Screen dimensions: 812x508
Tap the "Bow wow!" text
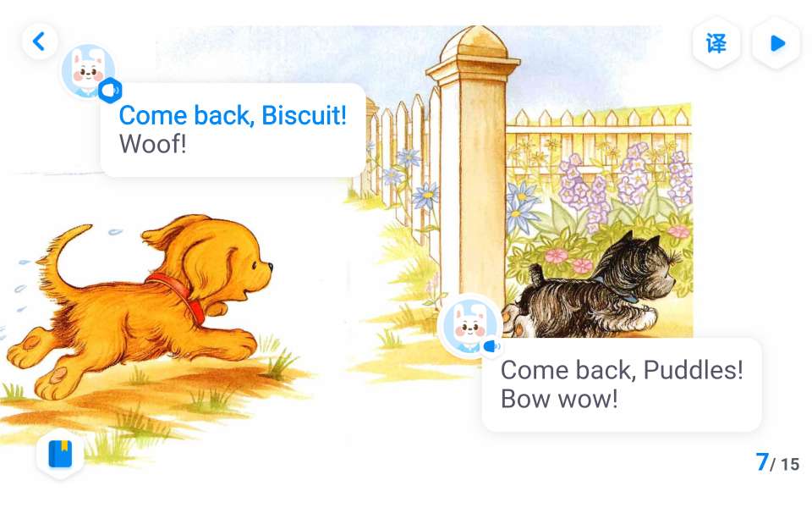click(x=559, y=399)
